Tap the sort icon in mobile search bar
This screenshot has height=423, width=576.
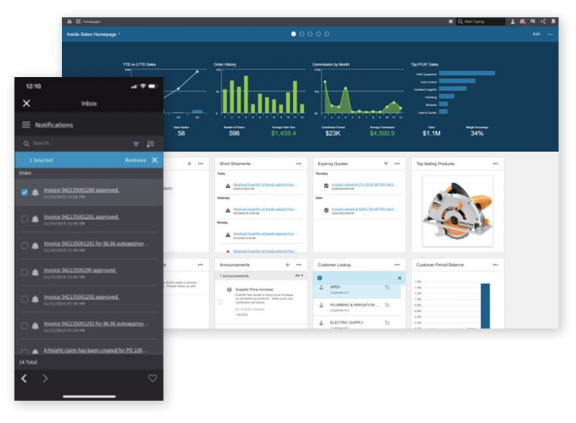[x=150, y=144]
